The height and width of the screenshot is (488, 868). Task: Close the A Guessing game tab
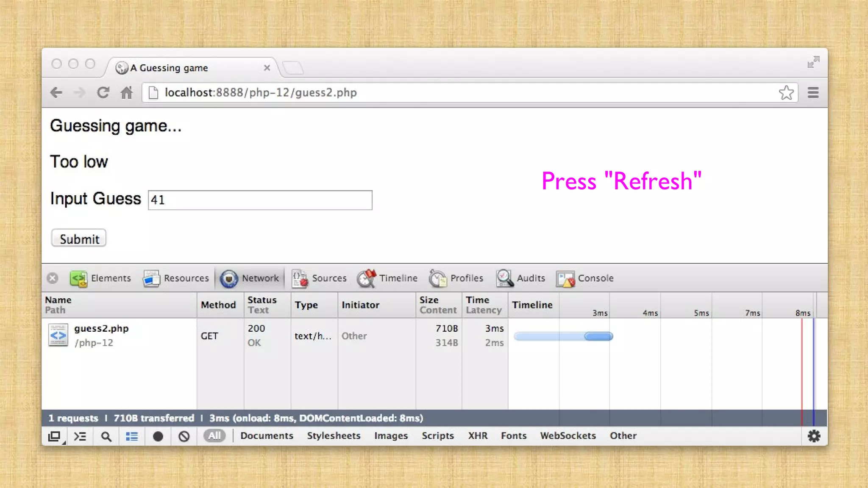(x=267, y=68)
